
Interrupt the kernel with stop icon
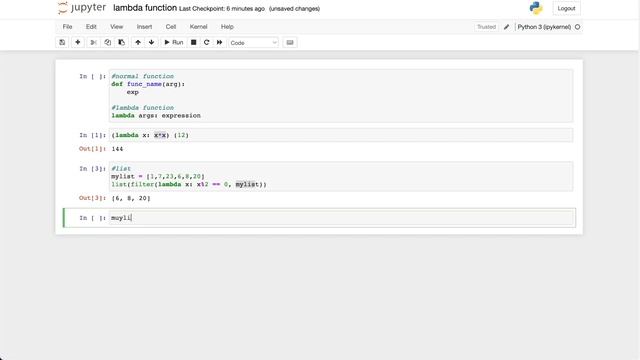[x=193, y=42]
